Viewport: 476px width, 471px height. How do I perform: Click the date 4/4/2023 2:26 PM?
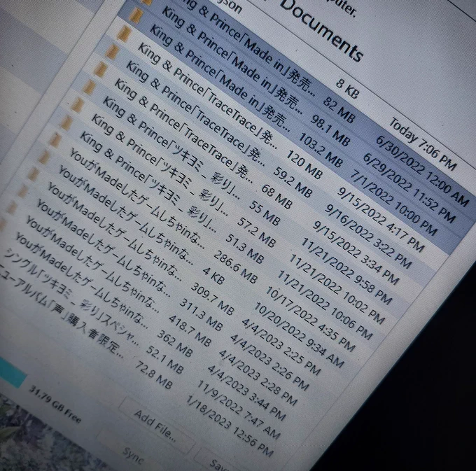point(269,361)
